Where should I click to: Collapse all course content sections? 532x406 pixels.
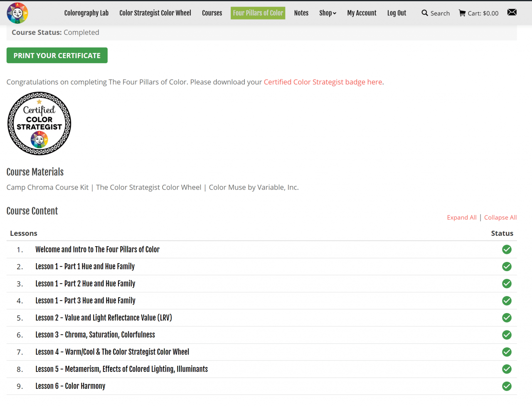point(500,217)
